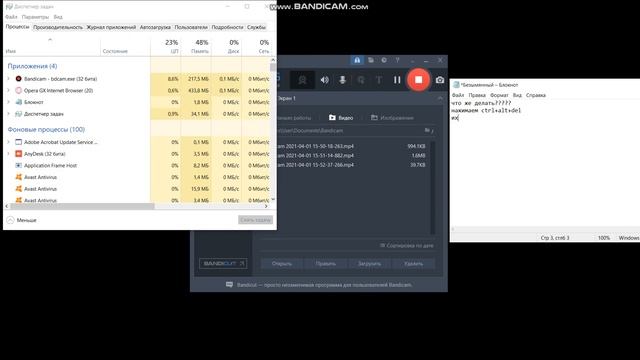Image resolution: width=640 pixels, height=360 pixels.
Task: Expand the Блокнот process row
Action: pos(9,102)
